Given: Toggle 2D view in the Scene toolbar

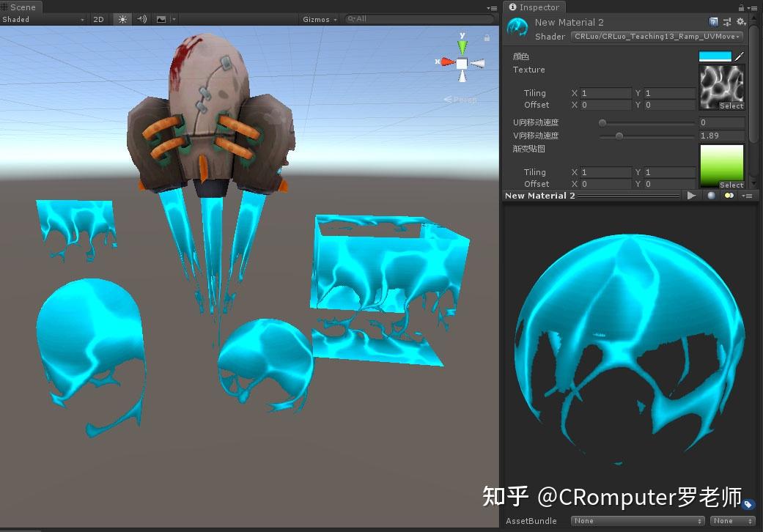Looking at the screenshot, I should [x=98, y=19].
